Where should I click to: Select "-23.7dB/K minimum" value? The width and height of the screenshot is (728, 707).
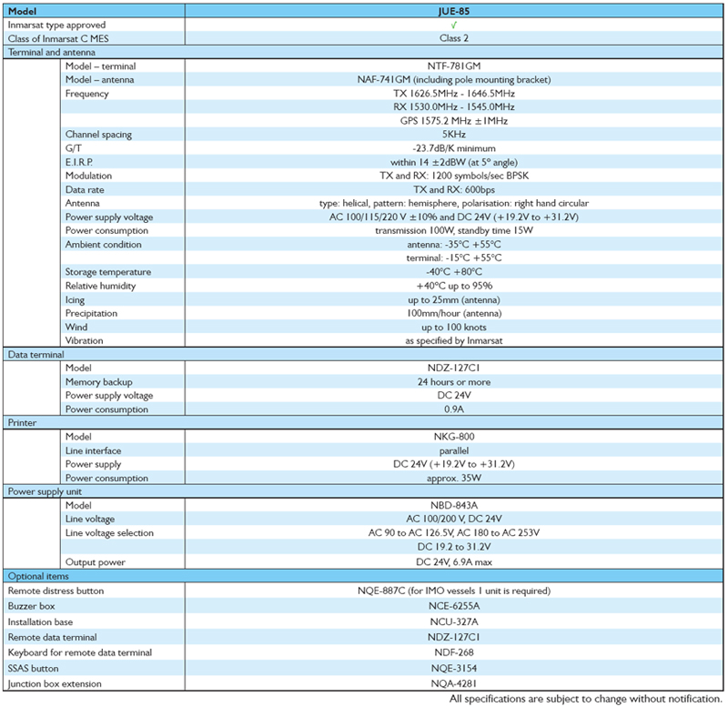[453, 148]
